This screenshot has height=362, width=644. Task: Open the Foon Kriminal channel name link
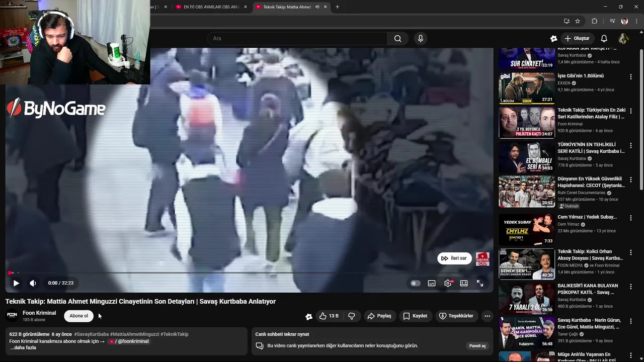click(39, 313)
